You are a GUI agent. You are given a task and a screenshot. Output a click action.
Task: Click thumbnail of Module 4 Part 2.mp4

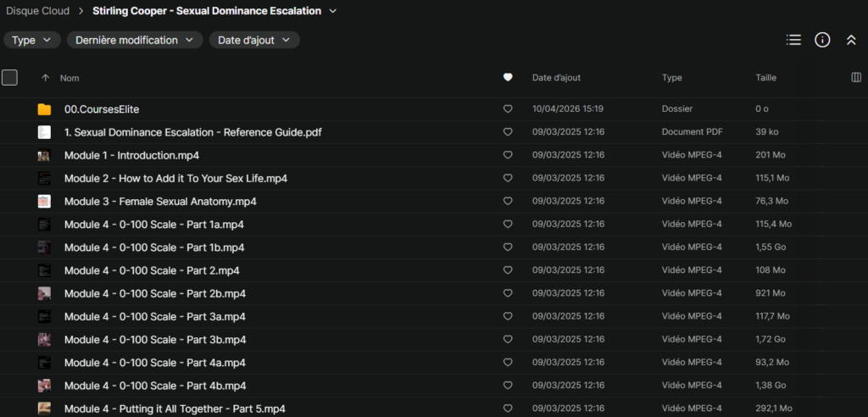pos(44,270)
